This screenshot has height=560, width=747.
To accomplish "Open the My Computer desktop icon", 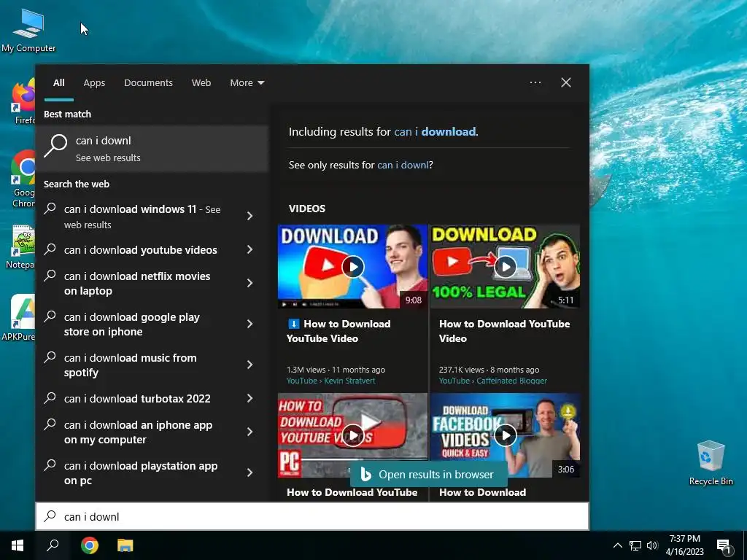I will pos(28,31).
